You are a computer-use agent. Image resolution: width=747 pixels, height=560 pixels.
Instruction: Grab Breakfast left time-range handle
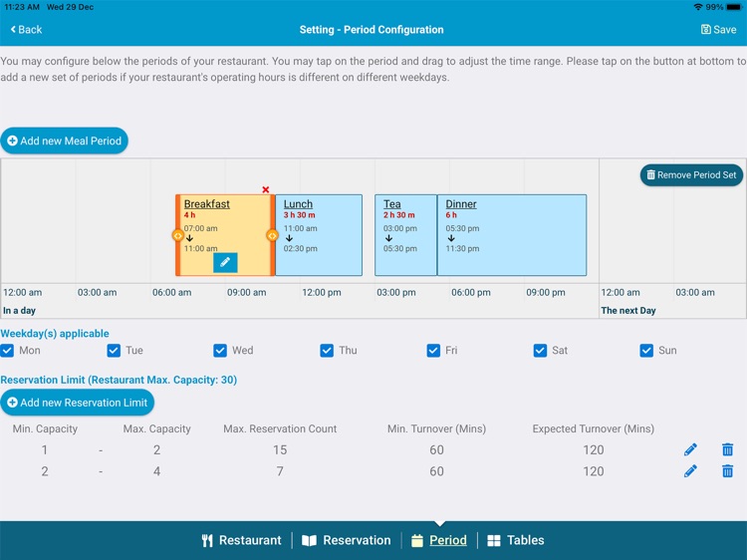click(x=177, y=235)
